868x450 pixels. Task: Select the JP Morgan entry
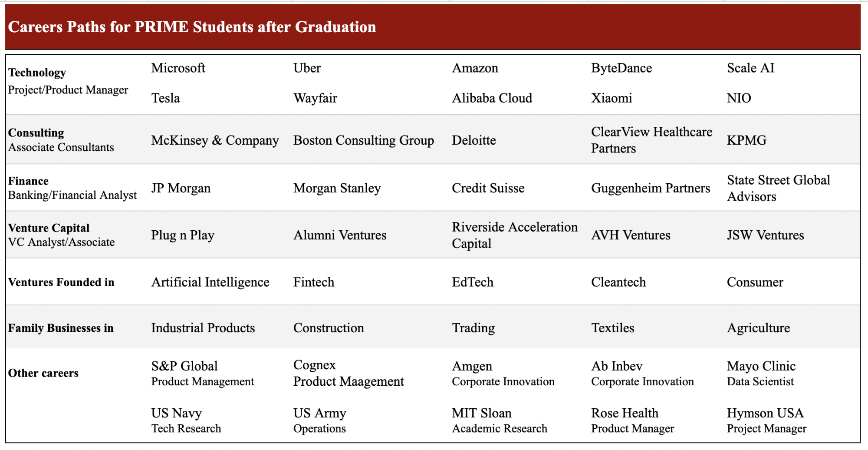point(181,188)
